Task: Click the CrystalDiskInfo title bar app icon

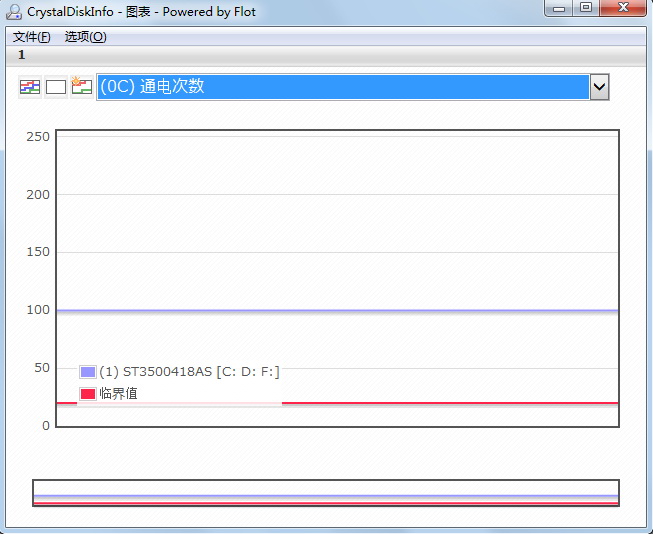Action: [14, 12]
